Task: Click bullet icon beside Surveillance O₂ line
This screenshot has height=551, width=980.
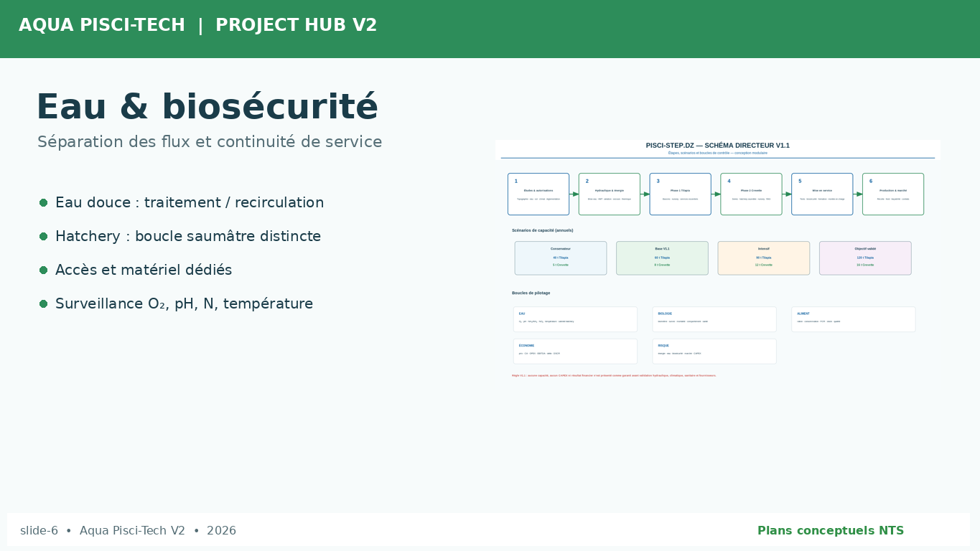Action: pyautogui.click(x=43, y=304)
